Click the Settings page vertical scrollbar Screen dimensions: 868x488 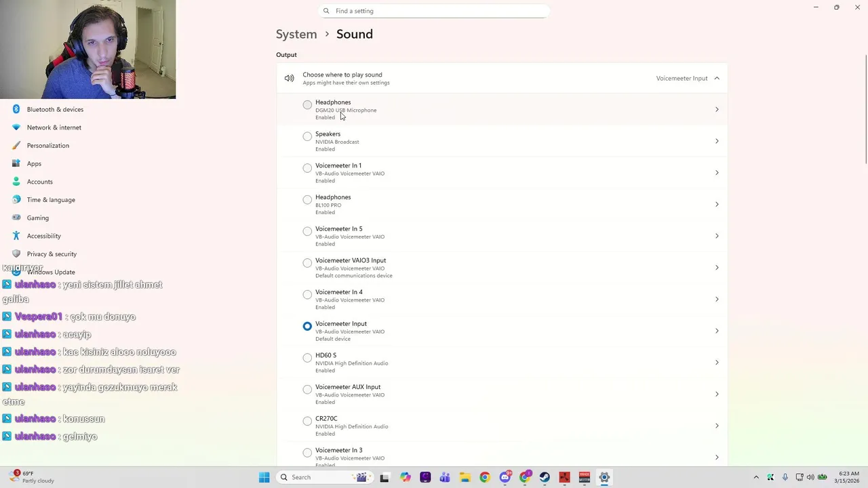coord(866,108)
